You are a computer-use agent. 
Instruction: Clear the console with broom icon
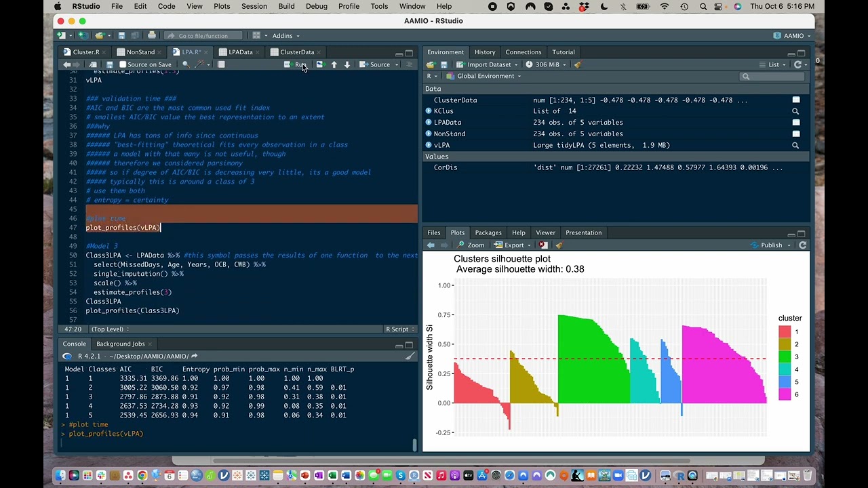pyautogui.click(x=410, y=356)
